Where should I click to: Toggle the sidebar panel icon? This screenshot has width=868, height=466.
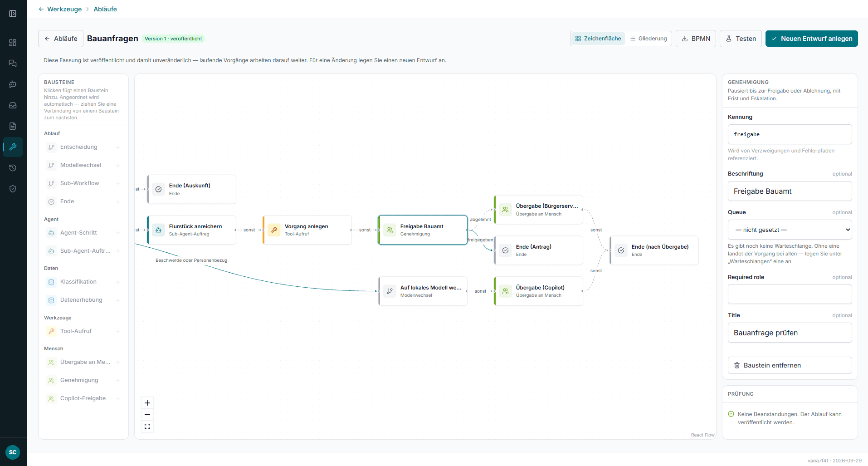point(13,14)
